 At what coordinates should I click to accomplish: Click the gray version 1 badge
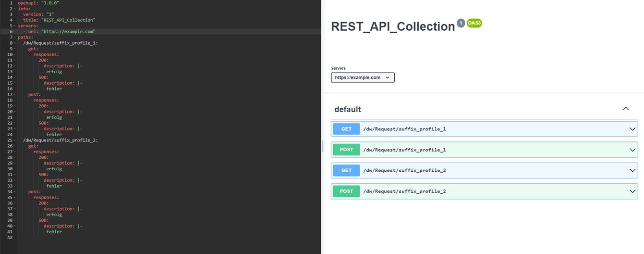[x=461, y=23]
